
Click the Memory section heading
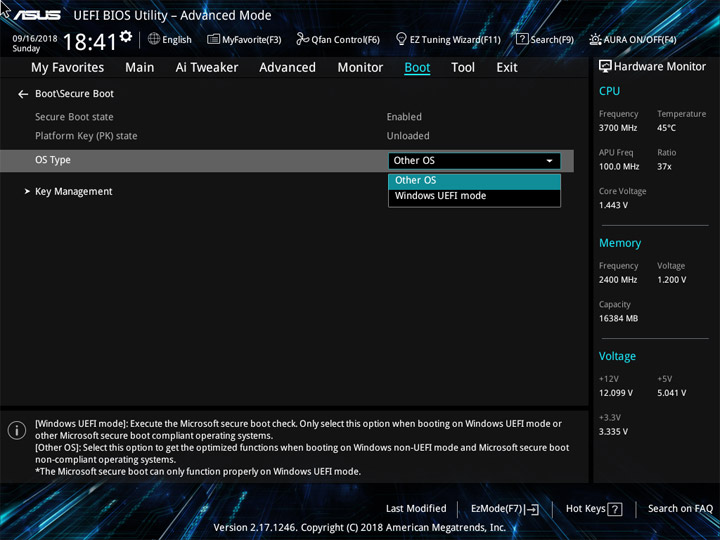pyautogui.click(x=620, y=243)
